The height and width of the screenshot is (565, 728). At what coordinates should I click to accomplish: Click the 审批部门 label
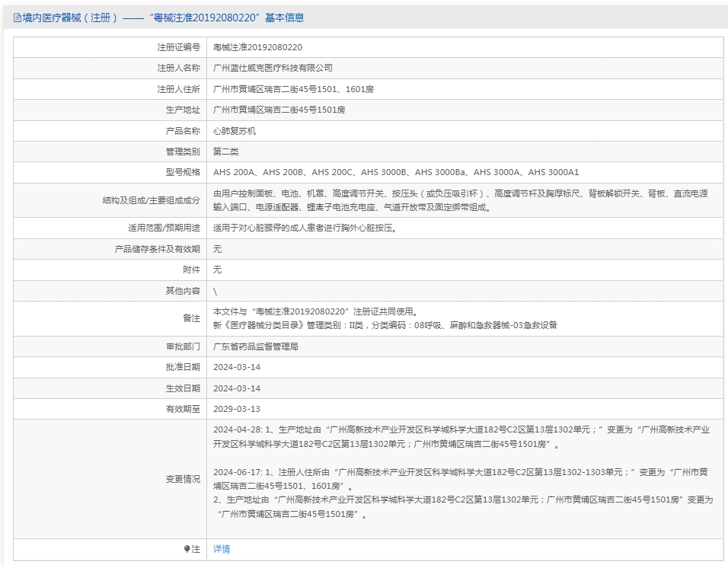point(183,346)
